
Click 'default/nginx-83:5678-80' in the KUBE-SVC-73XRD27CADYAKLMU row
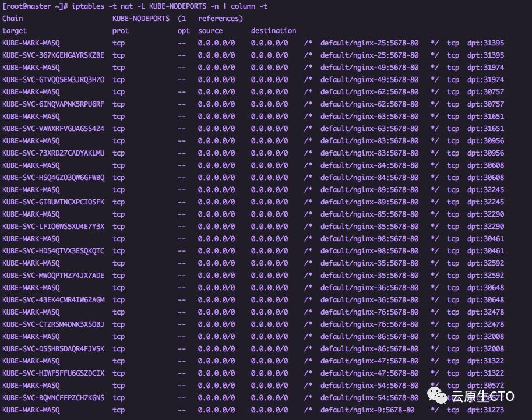(x=369, y=153)
